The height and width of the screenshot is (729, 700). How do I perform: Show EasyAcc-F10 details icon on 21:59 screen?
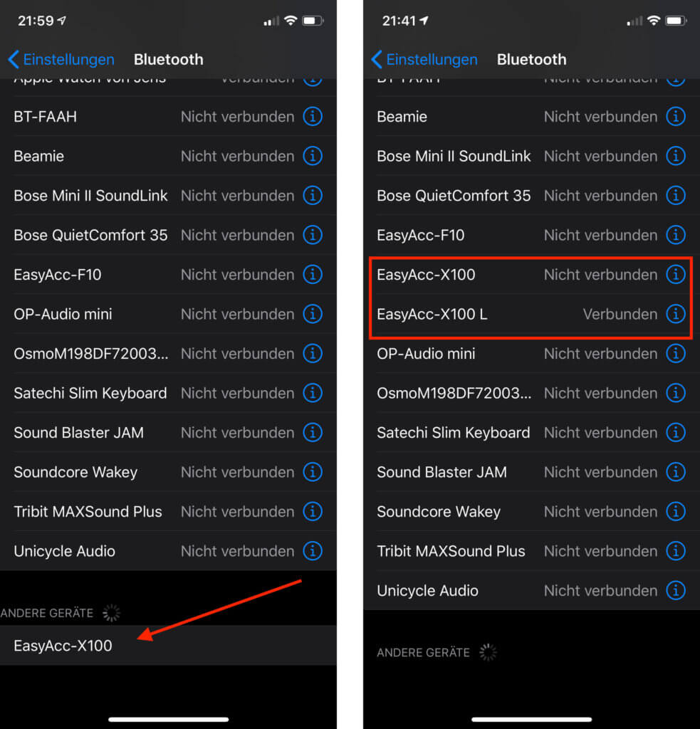point(313,274)
